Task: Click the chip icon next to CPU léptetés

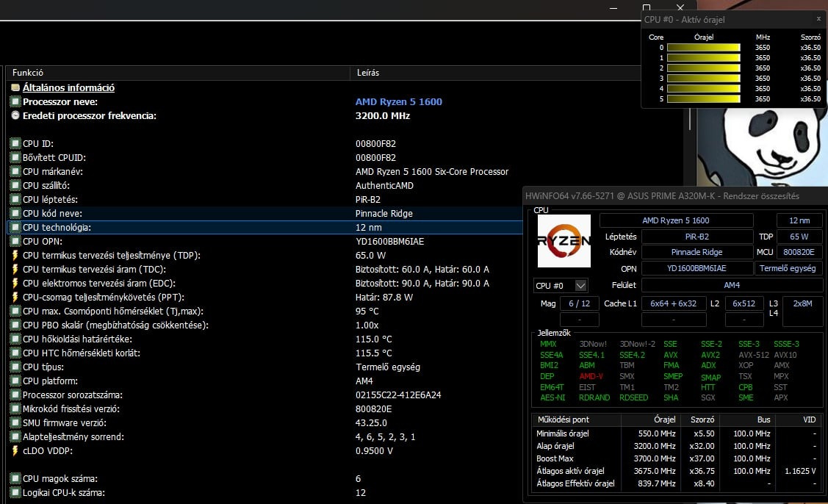Action: (x=15, y=199)
